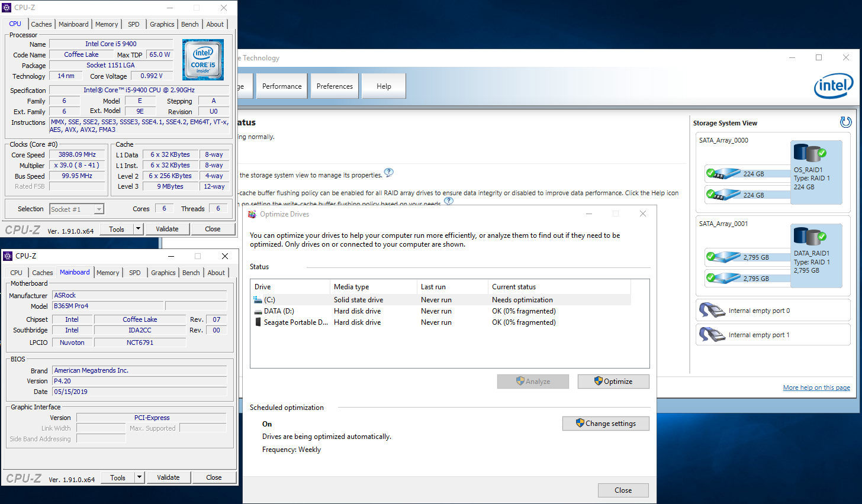The width and height of the screenshot is (862, 504).
Task: Open Graphics tab in upper CPU-Z
Action: coord(162,24)
